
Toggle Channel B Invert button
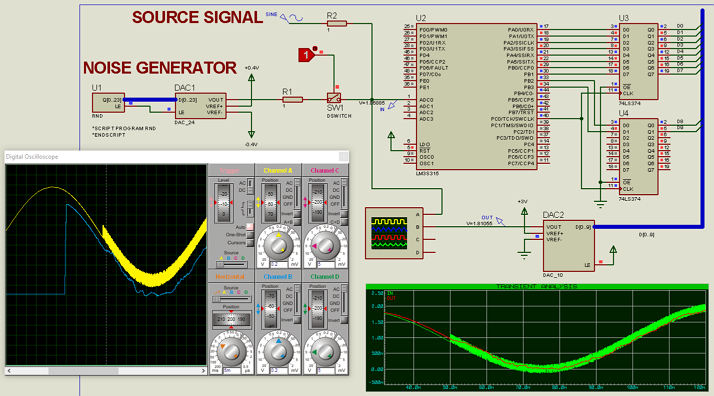pos(296,320)
